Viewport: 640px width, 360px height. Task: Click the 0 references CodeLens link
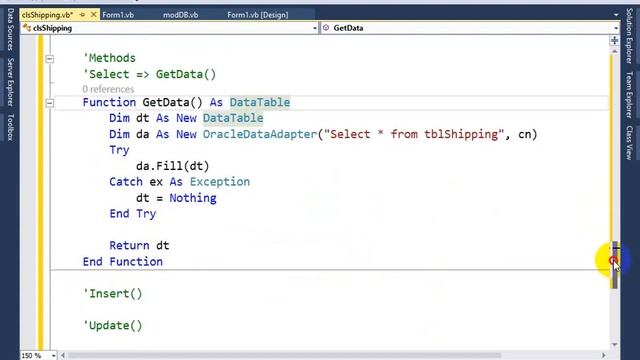pos(108,89)
